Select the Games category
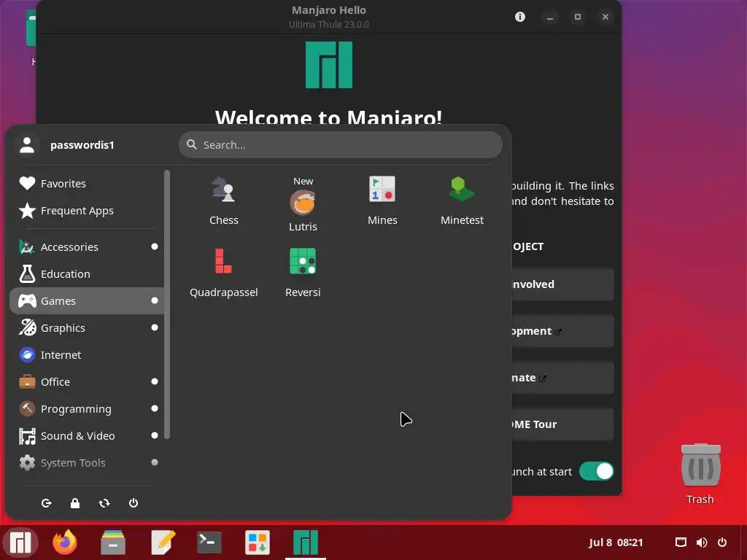 87,300
